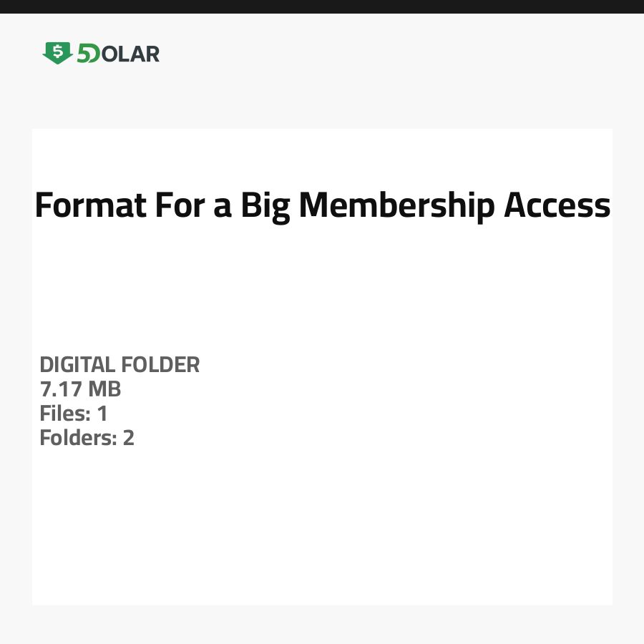Click the number 2 after Folders

point(128,437)
